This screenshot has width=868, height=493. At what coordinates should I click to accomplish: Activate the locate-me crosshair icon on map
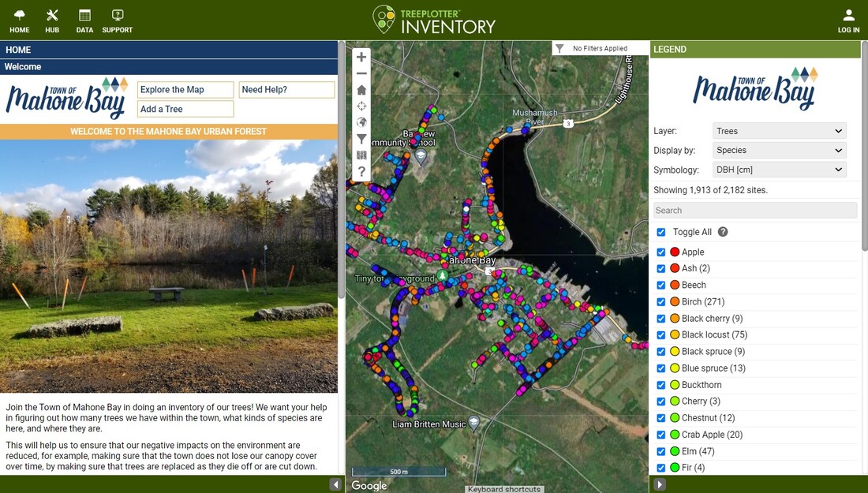click(361, 106)
